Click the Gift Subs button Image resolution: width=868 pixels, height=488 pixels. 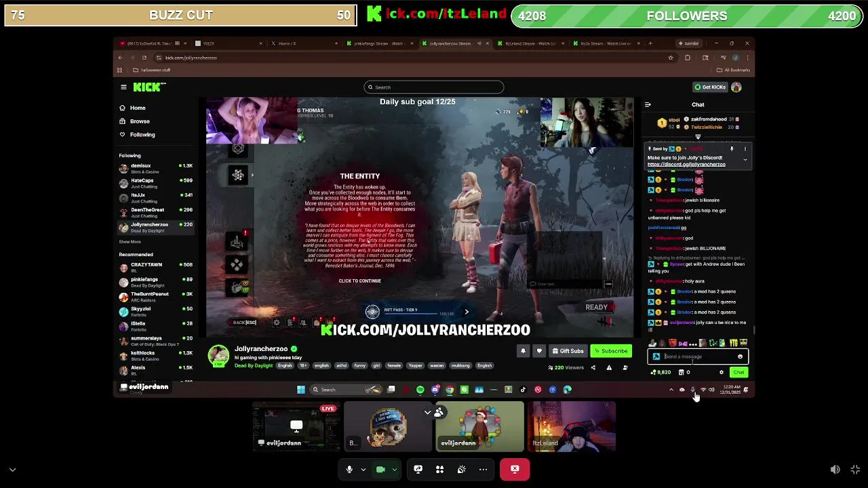click(x=568, y=351)
